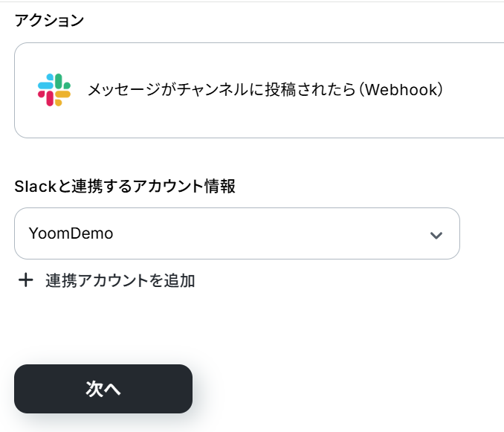Click the 投稿されたら portion of the action label
This screenshot has height=432, width=504.
coord(310,90)
